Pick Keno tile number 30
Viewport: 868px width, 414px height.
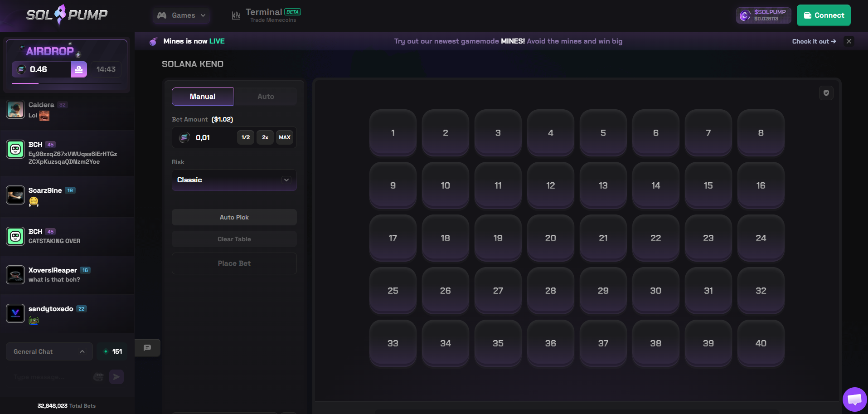tap(656, 291)
